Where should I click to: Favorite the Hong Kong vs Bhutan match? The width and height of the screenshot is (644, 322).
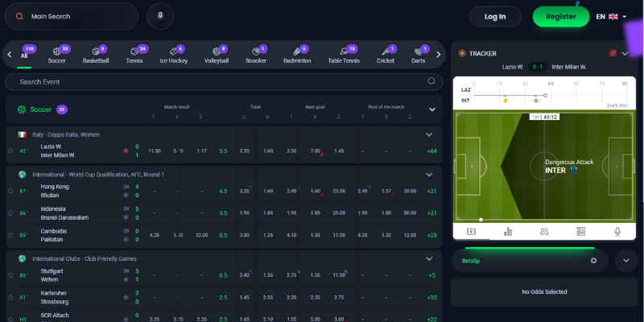10,191
